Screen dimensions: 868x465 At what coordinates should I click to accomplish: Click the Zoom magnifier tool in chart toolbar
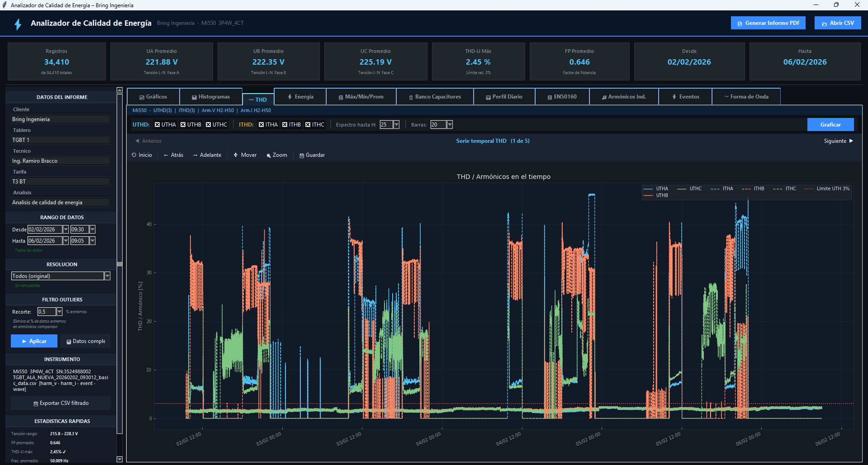tap(277, 155)
